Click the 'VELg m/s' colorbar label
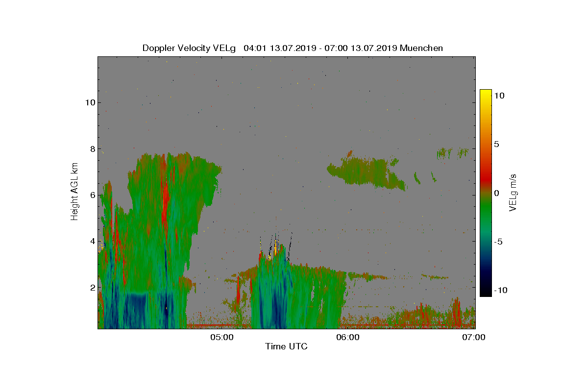Screen dimensions: 588x392 pyautogui.click(x=513, y=193)
